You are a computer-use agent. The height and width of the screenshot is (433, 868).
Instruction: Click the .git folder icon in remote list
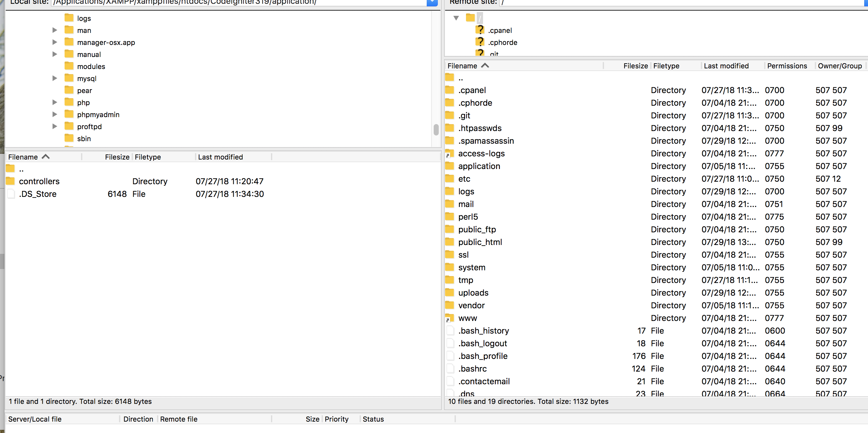point(450,115)
